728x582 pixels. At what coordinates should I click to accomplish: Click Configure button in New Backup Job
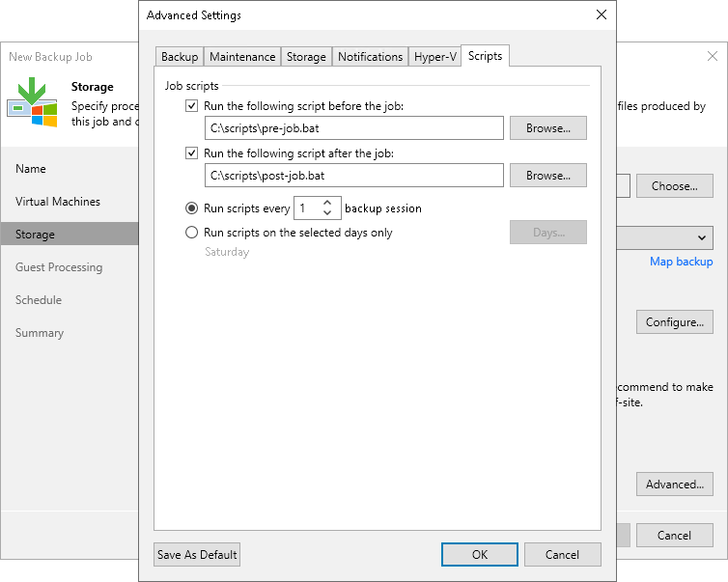[675, 322]
